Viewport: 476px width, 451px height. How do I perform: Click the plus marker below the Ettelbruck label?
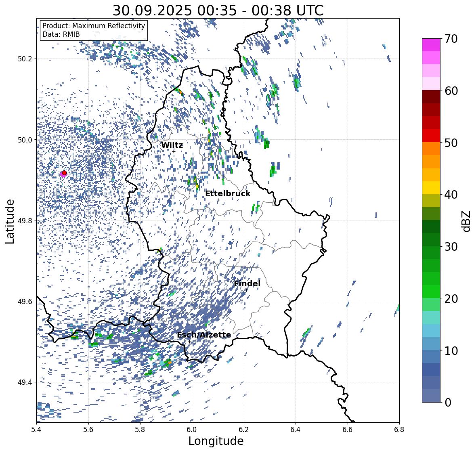tap(218, 200)
